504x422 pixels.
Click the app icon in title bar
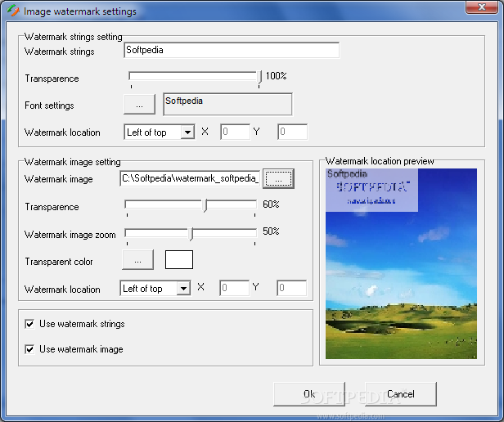[x=13, y=11]
